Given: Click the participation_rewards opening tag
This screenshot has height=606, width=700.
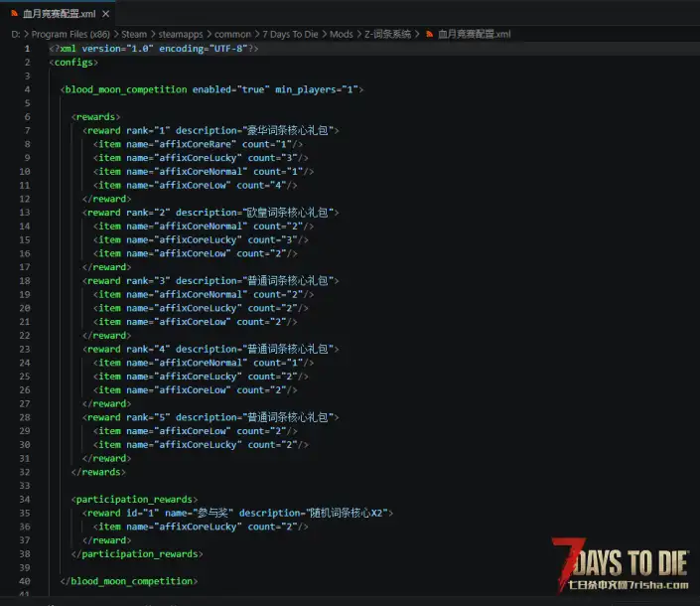Looking at the screenshot, I should pos(134,500).
